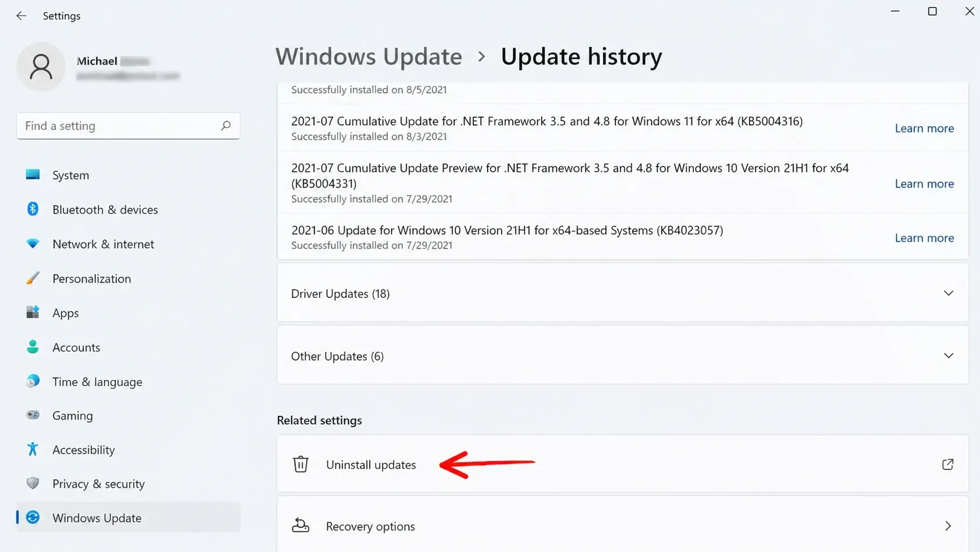980x552 pixels.
Task: Open Recovery options setting
Action: 622,526
